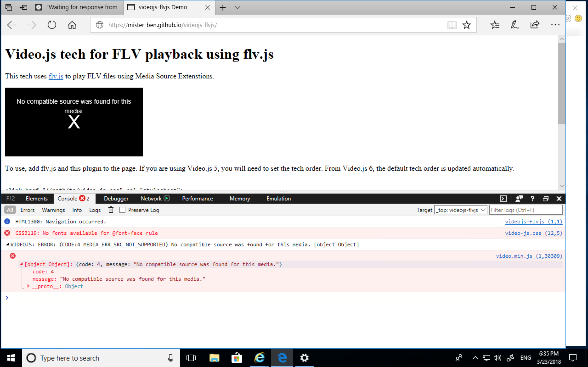
Task: Open the Share panel icon
Action: [534, 25]
